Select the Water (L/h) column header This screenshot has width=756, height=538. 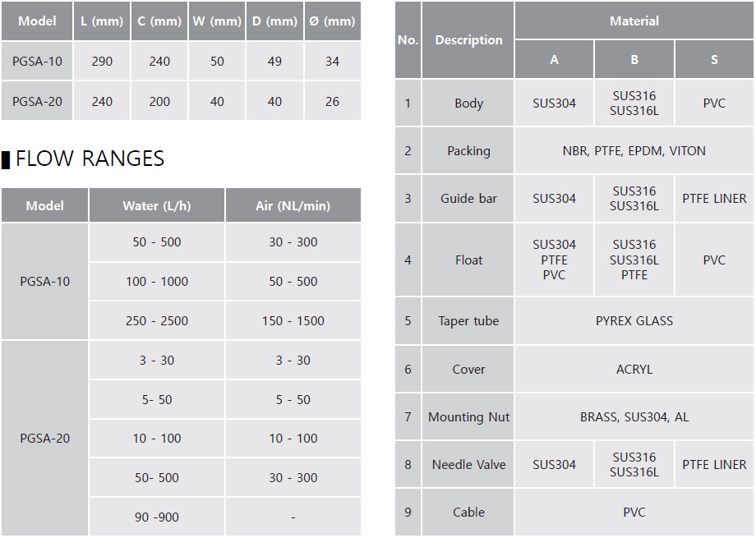156,206
